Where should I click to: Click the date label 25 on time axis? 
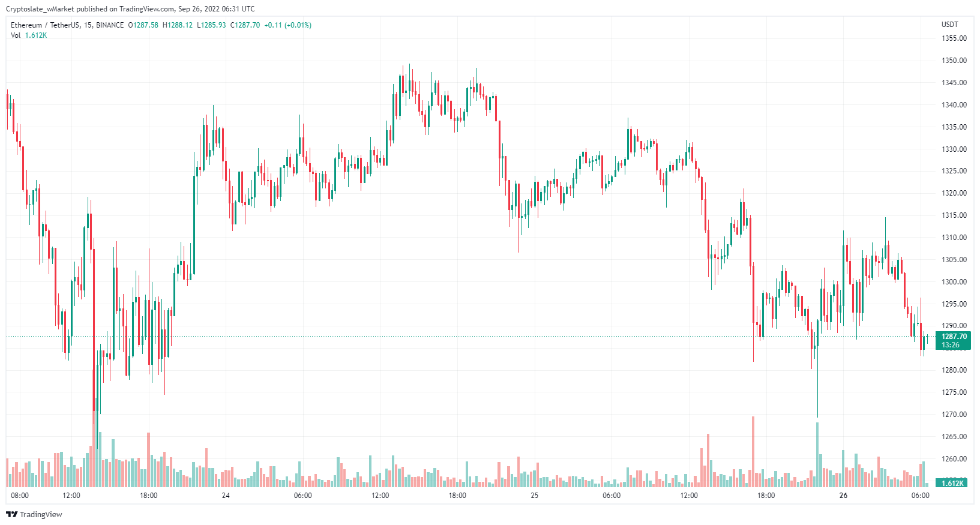(x=535, y=496)
